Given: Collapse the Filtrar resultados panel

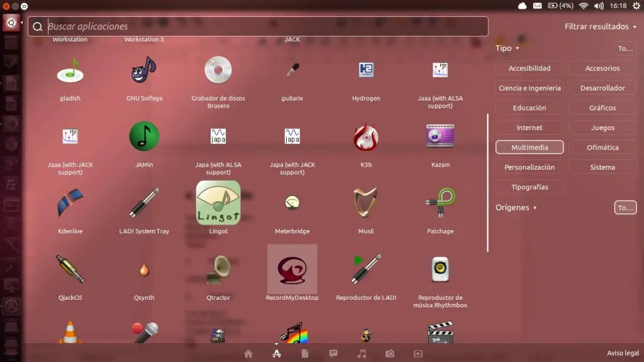Looking at the screenshot, I should [601, 26].
